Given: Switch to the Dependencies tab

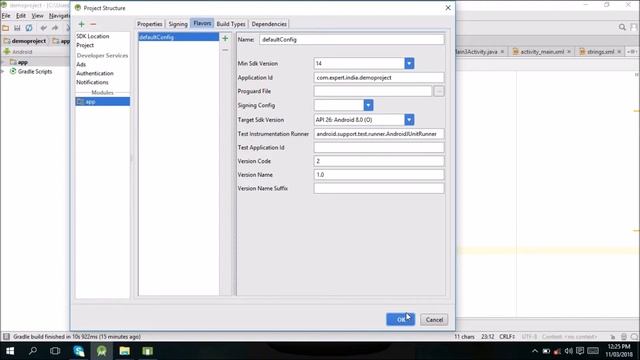Looking at the screenshot, I should click(269, 24).
